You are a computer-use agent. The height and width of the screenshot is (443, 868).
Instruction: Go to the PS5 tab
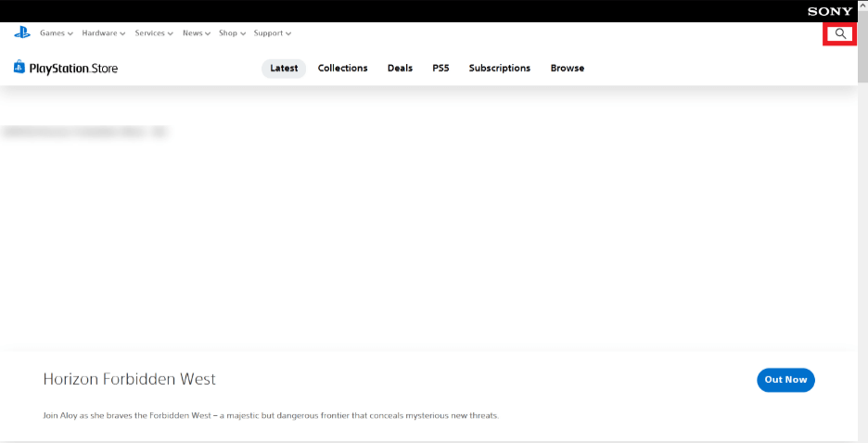[440, 68]
